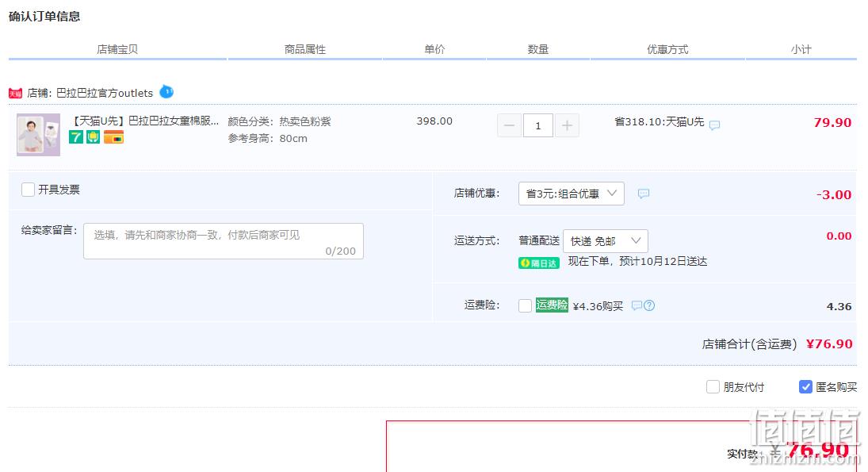The width and height of the screenshot is (868, 472).
Task: Increase quantity with the plus button
Action: pyautogui.click(x=567, y=125)
